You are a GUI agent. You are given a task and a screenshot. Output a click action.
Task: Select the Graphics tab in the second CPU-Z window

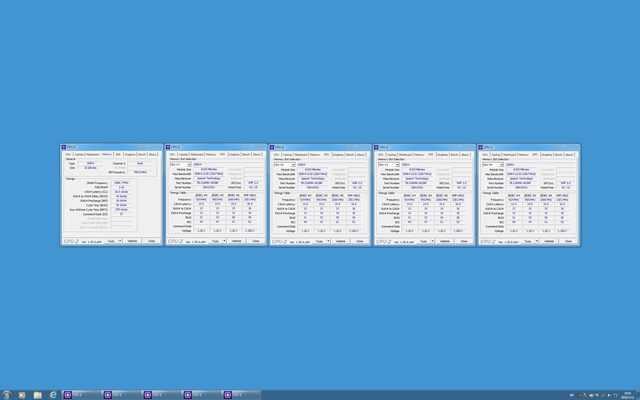pos(234,155)
